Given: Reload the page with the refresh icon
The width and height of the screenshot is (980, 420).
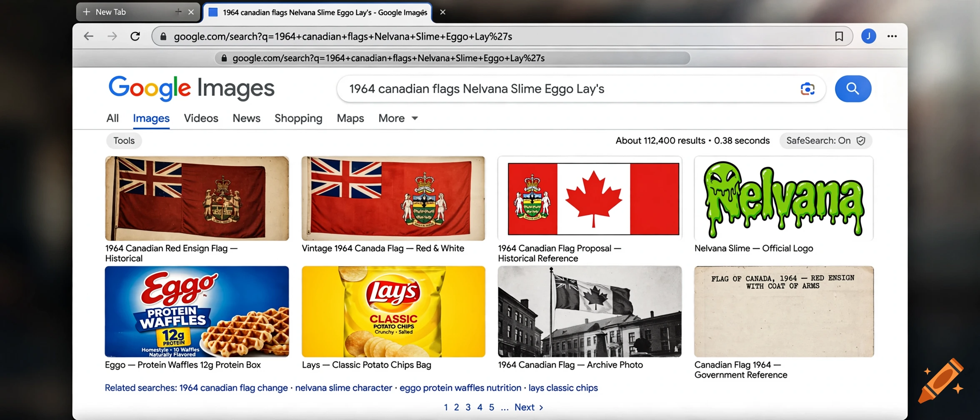Looking at the screenshot, I should click(135, 36).
